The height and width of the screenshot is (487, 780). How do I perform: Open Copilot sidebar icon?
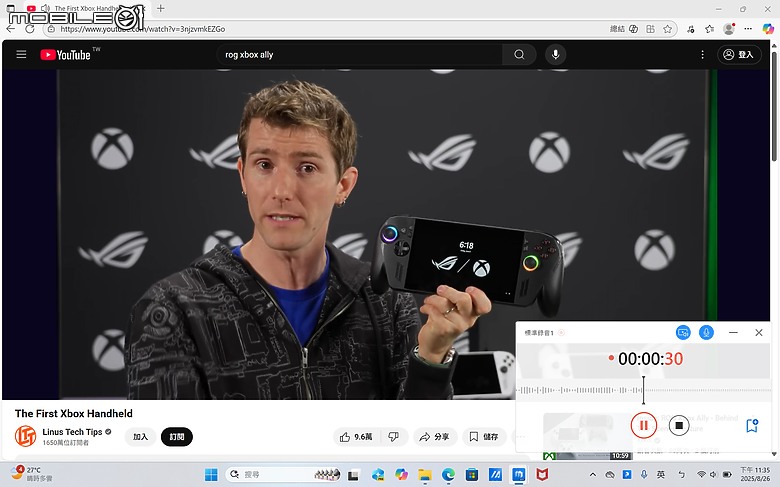768,29
